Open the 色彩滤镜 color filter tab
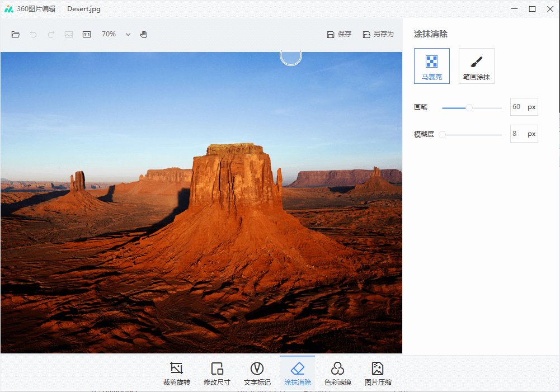560x392 pixels. (x=338, y=374)
